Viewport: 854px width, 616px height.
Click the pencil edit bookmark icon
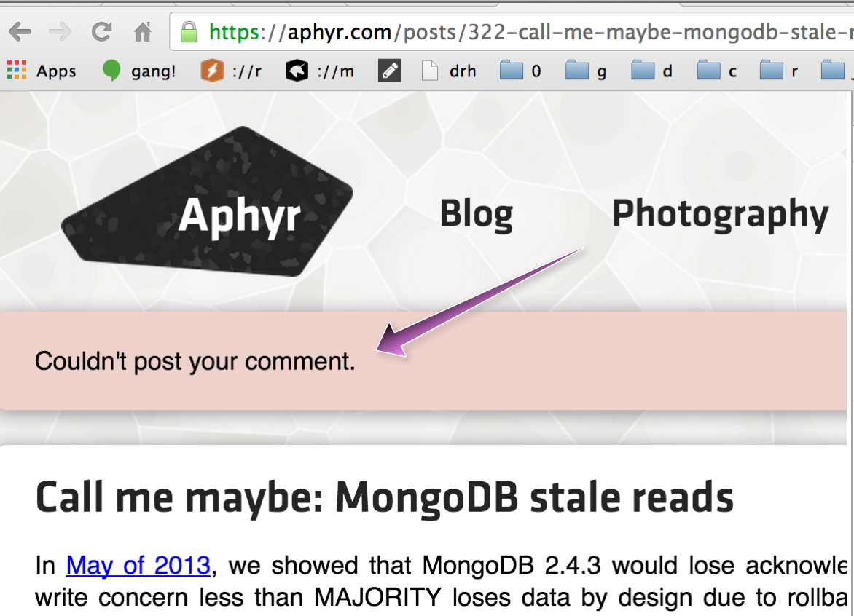point(390,71)
